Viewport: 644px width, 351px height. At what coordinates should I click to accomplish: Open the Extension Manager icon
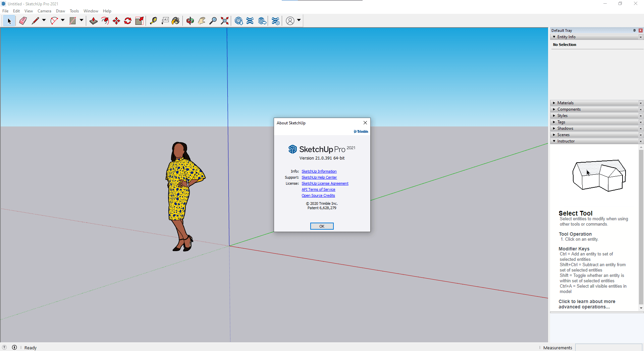click(x=275, y=21)
